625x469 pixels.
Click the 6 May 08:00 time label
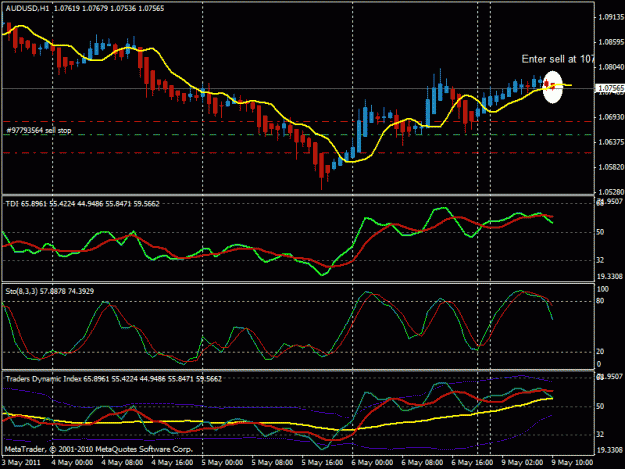pyautogui.click(x=422, y=463)
